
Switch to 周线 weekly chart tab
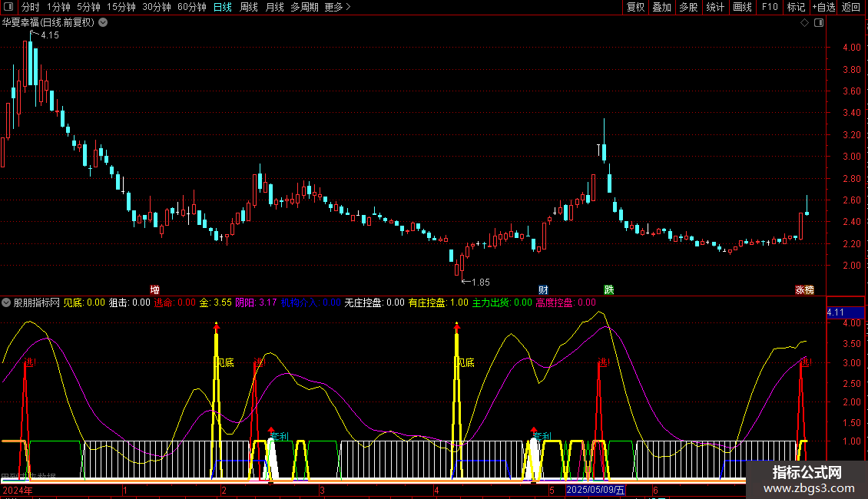coord(249,7)
